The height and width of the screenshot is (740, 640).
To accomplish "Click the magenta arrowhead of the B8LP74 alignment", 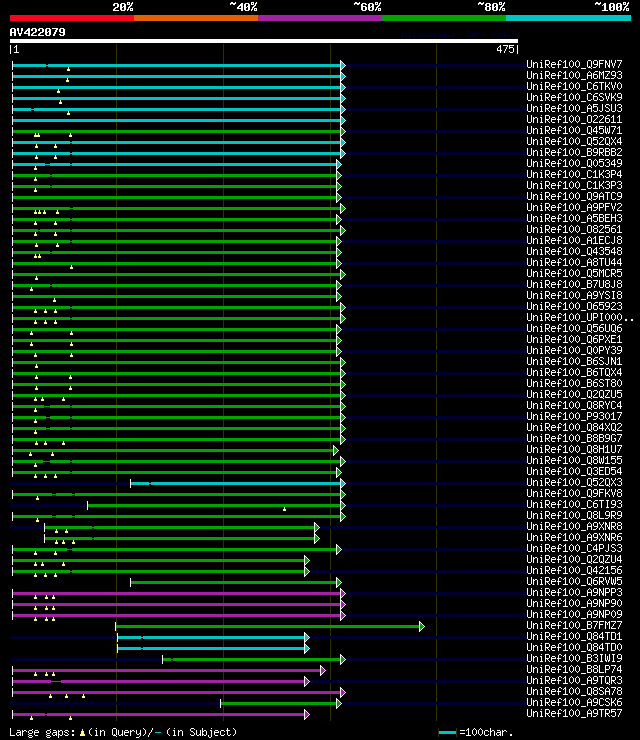I will pyautogui.click(x=323, y=670).
